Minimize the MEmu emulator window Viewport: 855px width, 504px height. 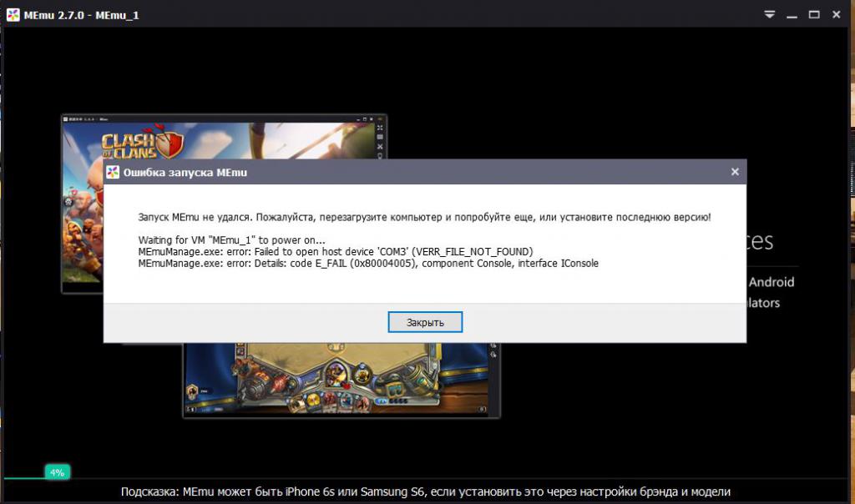[x=792, y=14]
